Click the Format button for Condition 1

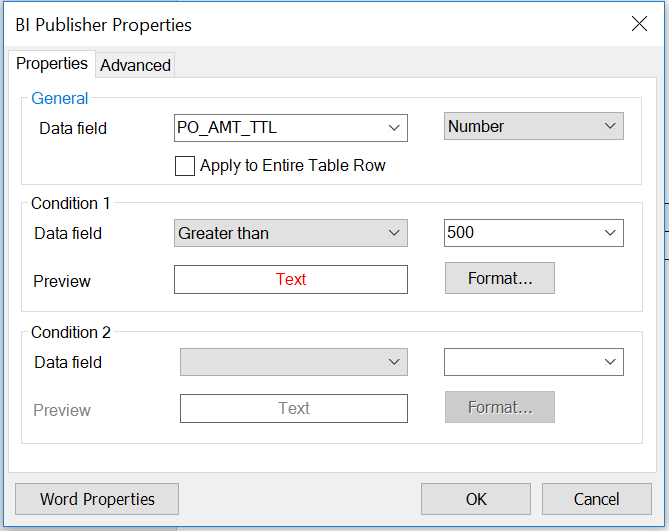tap(500, 278)
